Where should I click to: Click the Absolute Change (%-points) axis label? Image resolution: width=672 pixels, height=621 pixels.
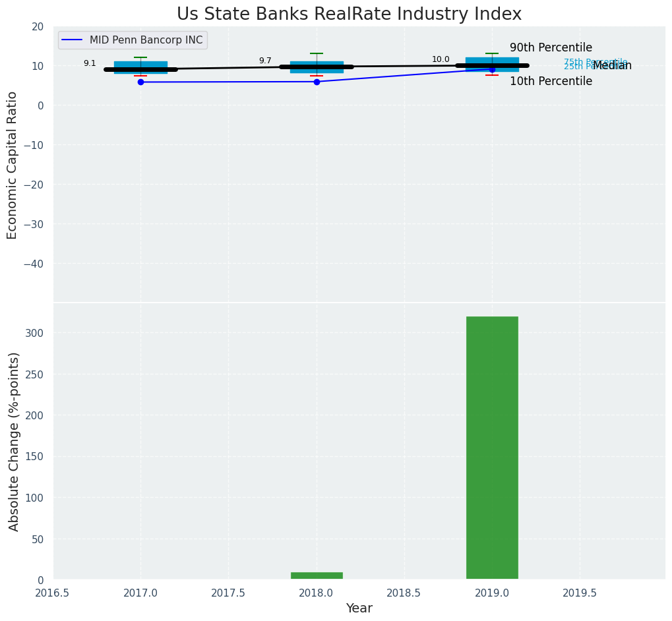[x=14, y=441]
